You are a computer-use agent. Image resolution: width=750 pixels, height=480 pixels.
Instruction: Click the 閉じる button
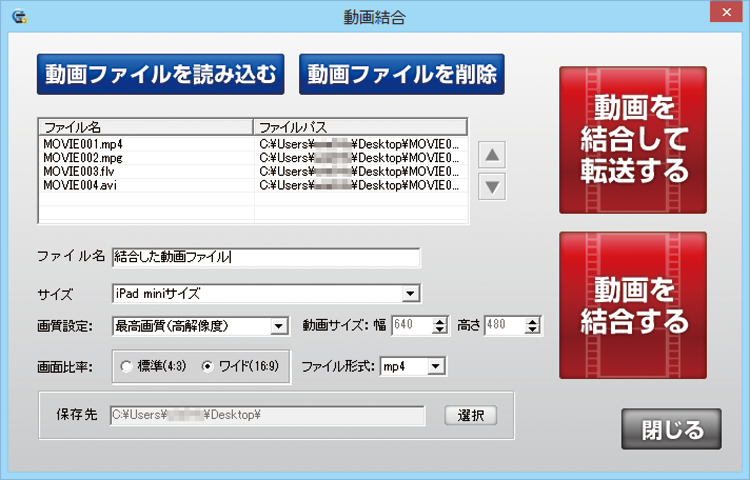(673, 430)
